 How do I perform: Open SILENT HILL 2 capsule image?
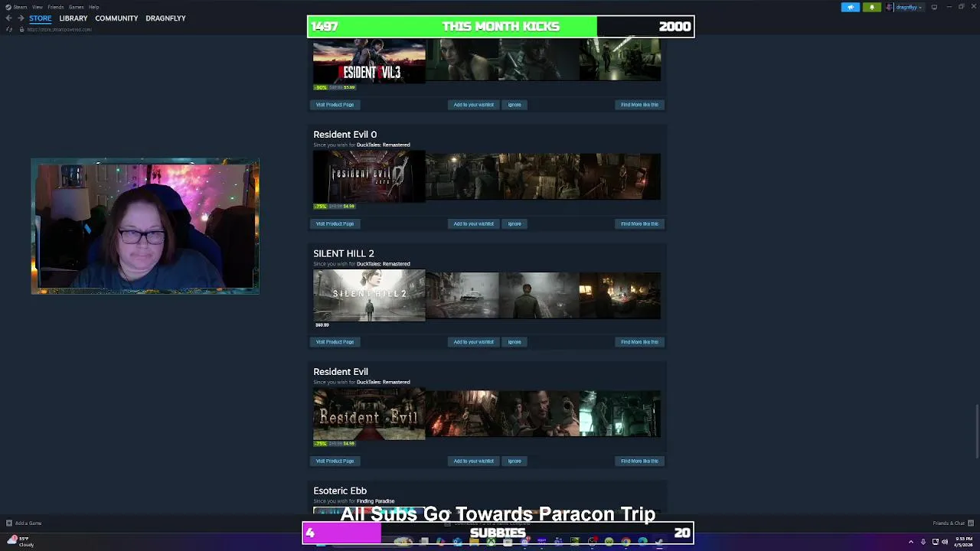tap(369, 295)
